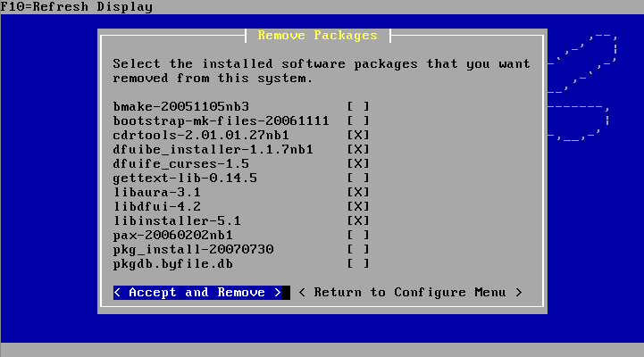
Task: Enable the gettext-lib-0.14.5 checkbox
Action: (358, 178)
